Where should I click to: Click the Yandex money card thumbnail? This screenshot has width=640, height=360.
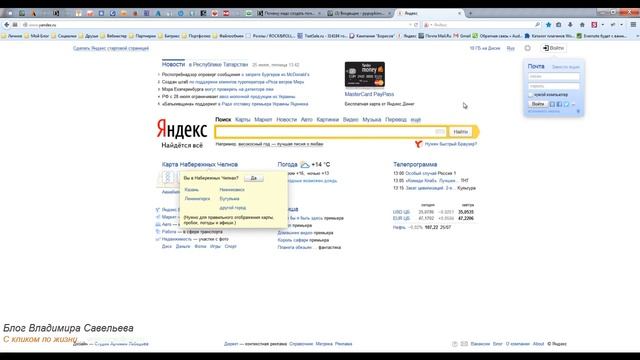tap(364, 74)
